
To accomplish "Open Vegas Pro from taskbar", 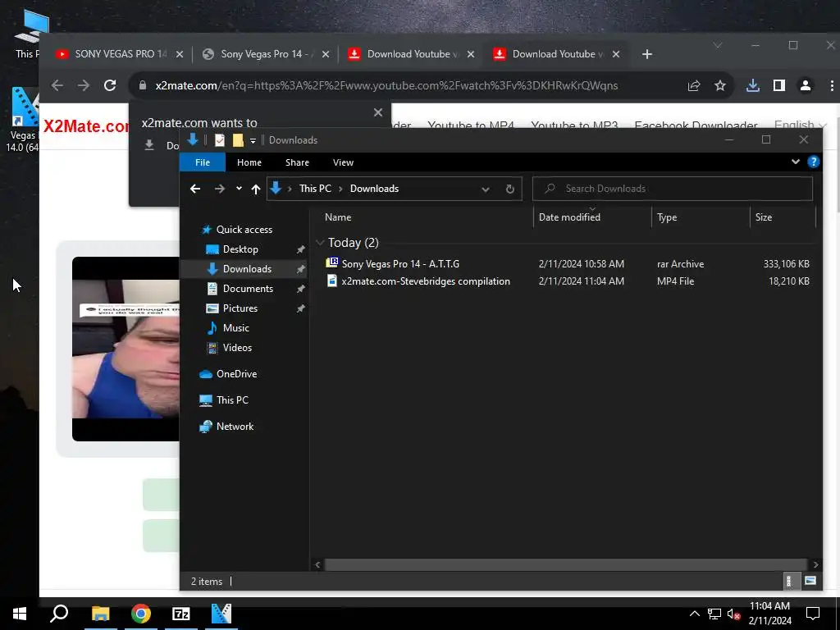I will pos(221,614).
